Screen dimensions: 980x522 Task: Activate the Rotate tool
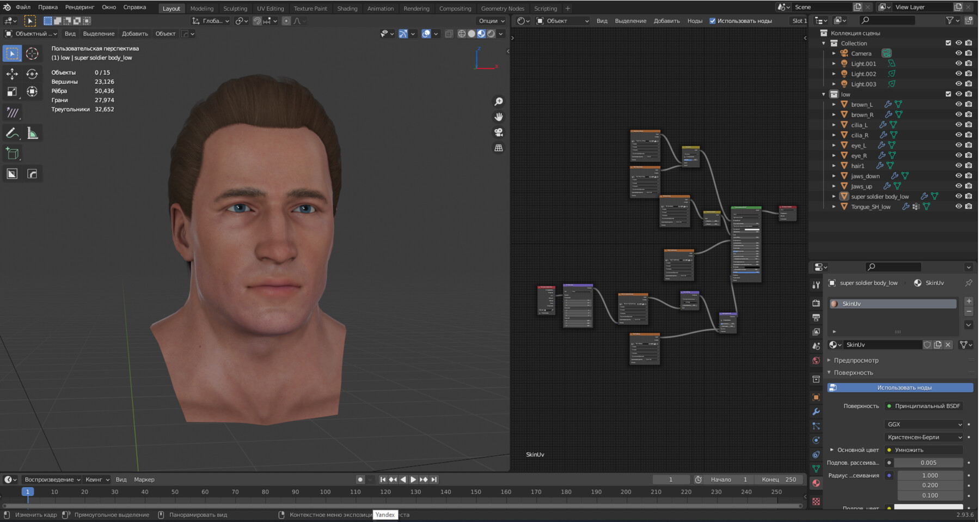point(32,74)
